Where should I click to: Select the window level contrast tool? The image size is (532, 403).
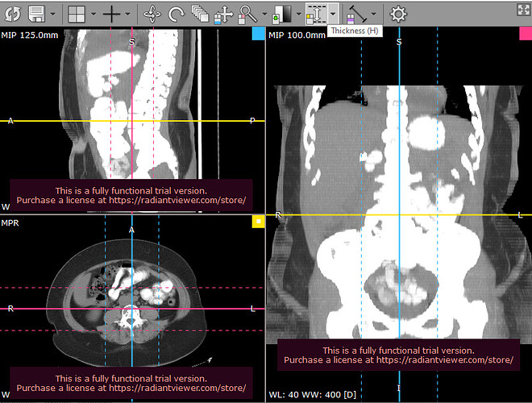[282, 15]
